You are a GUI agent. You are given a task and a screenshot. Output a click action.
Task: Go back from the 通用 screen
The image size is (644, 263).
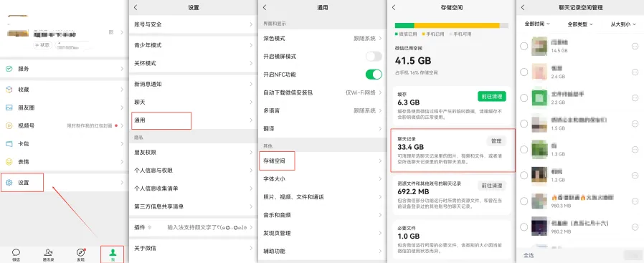[265, 7]
